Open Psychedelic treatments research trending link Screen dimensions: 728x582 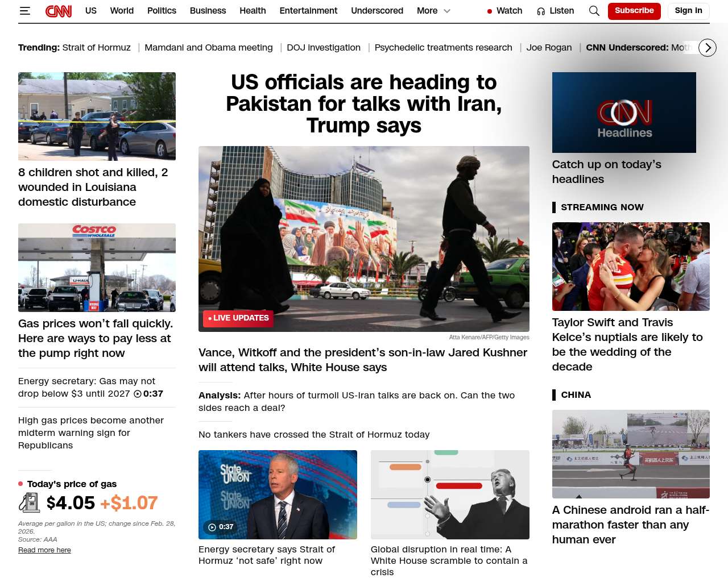[444, 48]
